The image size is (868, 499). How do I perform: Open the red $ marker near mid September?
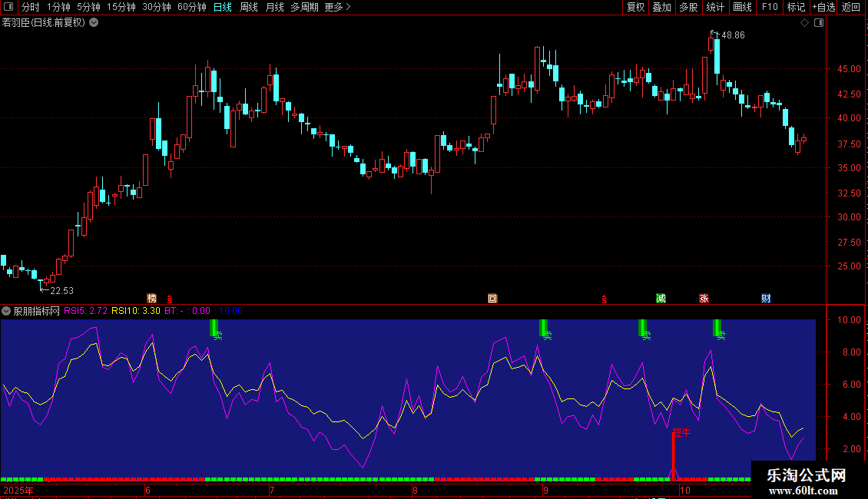tap(605, 299)
